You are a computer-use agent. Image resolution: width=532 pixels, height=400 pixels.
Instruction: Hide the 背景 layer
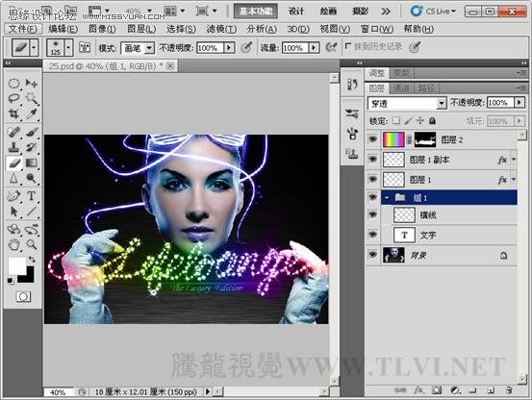(x=373, y=255)
